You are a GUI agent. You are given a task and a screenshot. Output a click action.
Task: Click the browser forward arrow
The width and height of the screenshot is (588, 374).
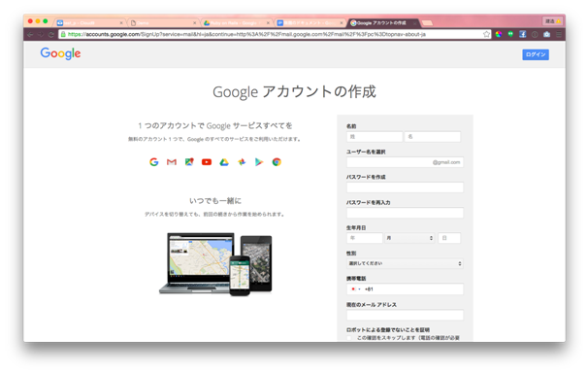click(x=41, y=34)
